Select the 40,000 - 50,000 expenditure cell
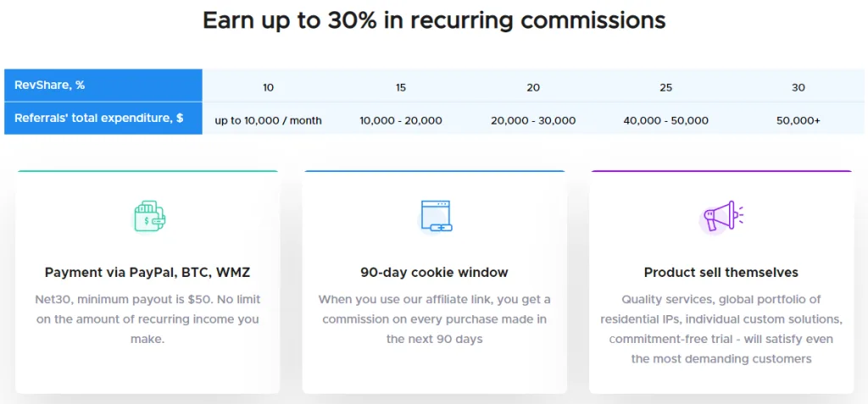Image resolution: width=868 pixels, height=404 pixels. pos(665,120)
